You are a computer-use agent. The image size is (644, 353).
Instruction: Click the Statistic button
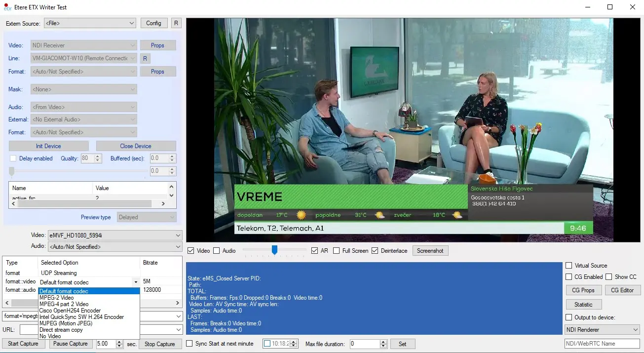click(x=583, y=305)
